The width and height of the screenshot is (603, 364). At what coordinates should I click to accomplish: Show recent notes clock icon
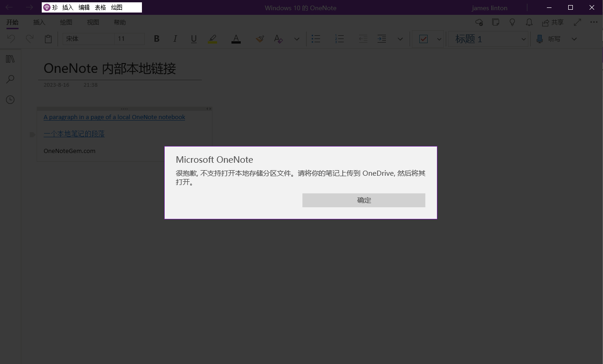pos(10,100)
